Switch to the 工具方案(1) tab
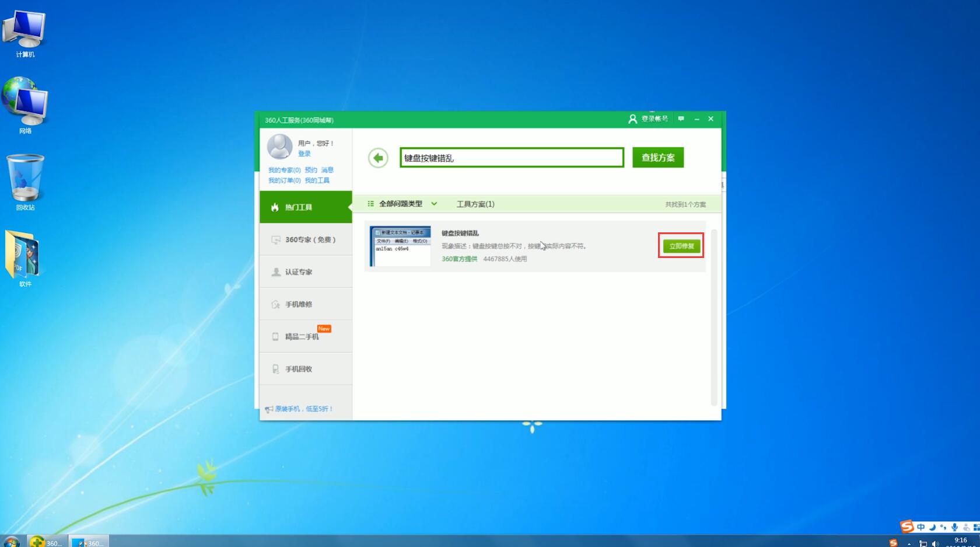 point(475,204)
